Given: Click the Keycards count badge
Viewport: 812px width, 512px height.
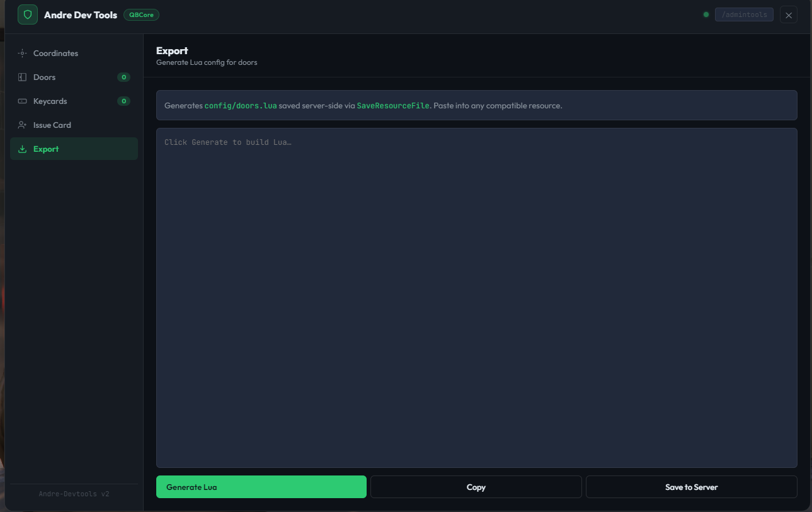Looking at the screenshot, I should click(124, 101).
